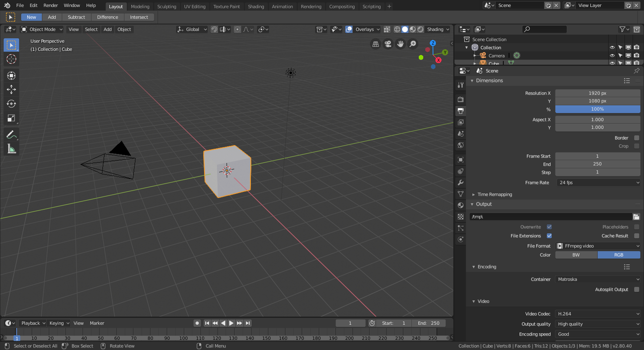Play animation forward
Screen dimensions: 644x350
(x=231, y=323)
